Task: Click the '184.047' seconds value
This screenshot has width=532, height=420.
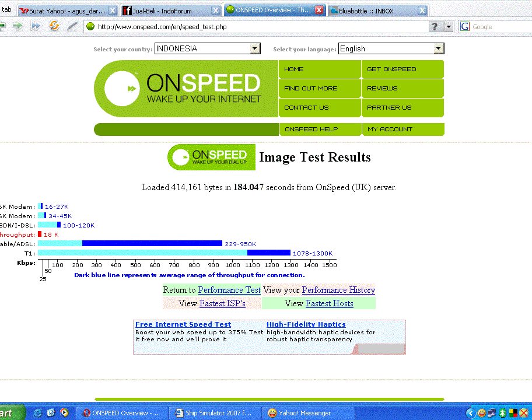Action: (x=249, y=187)
